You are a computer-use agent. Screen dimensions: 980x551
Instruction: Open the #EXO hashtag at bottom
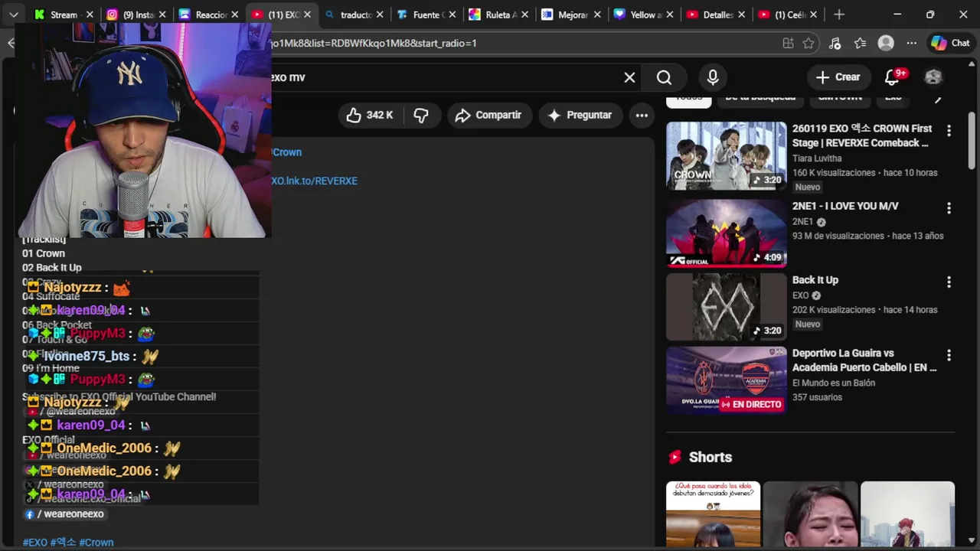35,543
